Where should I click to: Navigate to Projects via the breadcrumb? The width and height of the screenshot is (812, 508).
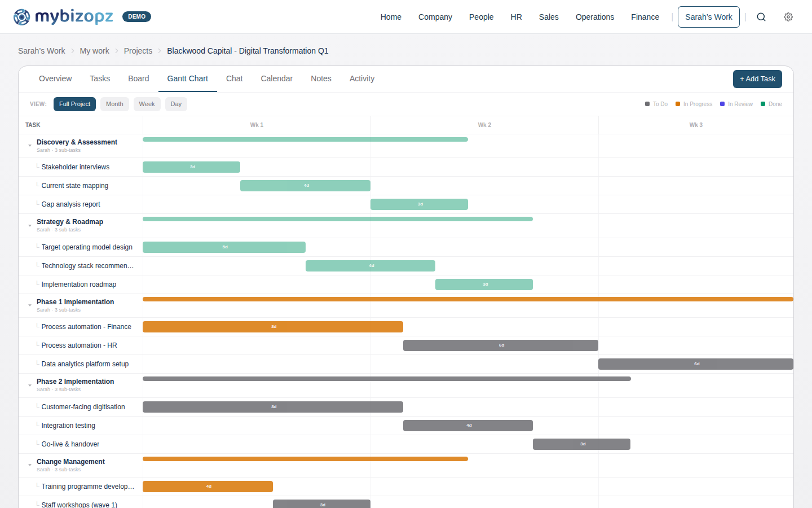(x=138, y=51)
